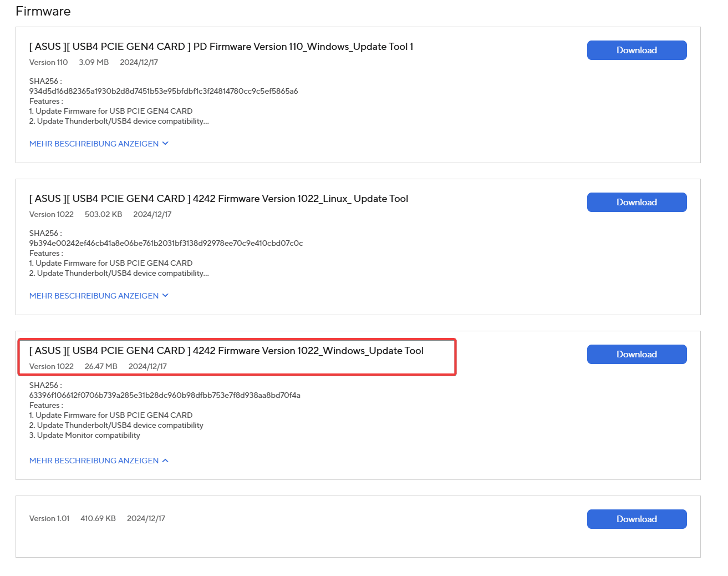Download the Version 1.01 firmware file
The height and width of the screenshot is (576, 728).
click(x=637, y=519)
